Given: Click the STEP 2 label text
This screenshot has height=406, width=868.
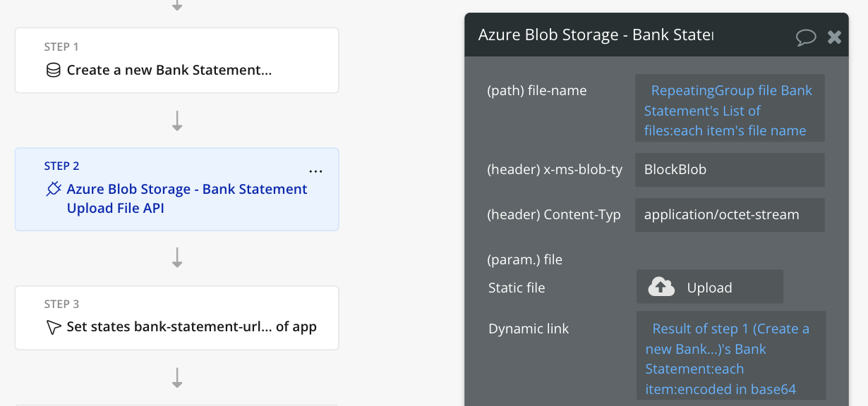Looking at the screenshot, I should [x=62, y=166].
